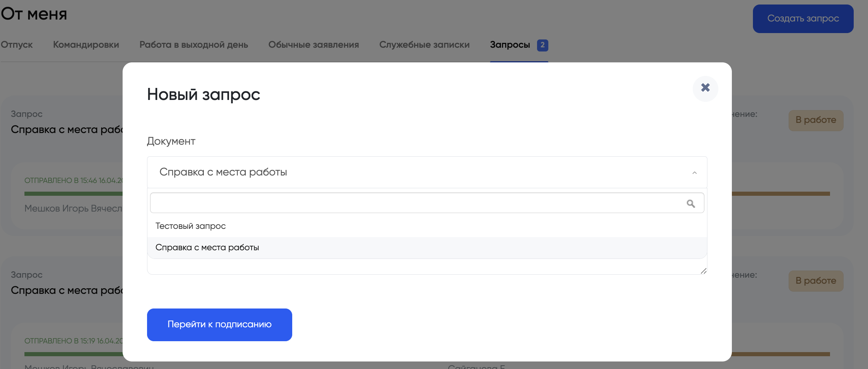Click the top request's В работе status
868x369 pixels.
[x=816, y=120]
